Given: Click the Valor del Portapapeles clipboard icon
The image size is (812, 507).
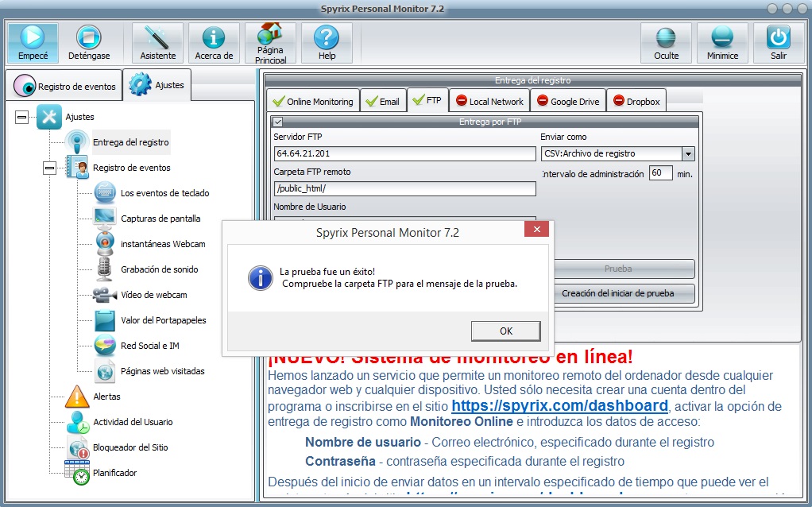Looking at the screenshot, I should click(105, 320).
